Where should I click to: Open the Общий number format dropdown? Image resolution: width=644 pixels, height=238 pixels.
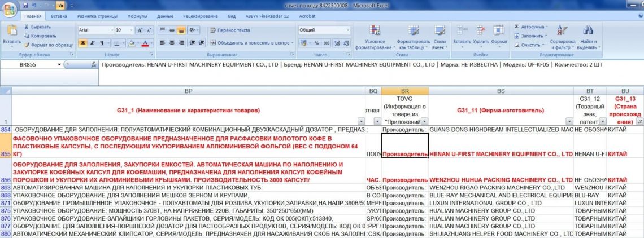348,30
